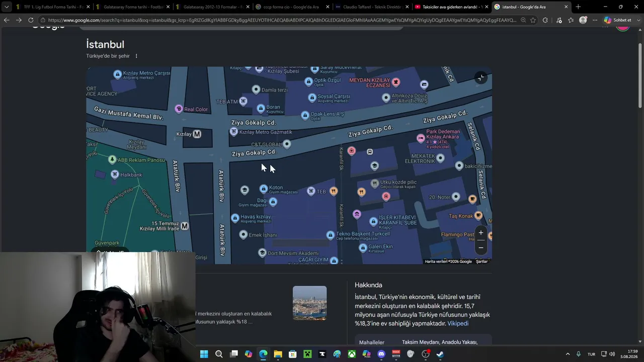Open the Windows Start menu
Screen dimensions: 644x362
tap(204, 354)
